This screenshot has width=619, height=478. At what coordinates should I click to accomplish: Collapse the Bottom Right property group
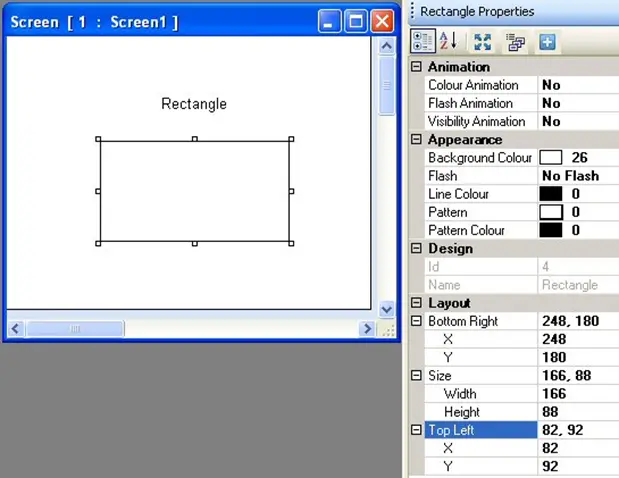coord(416,321)
